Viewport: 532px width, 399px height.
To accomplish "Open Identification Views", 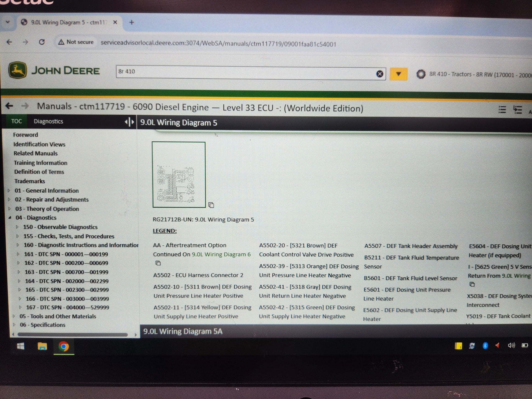I will point(39,144).
